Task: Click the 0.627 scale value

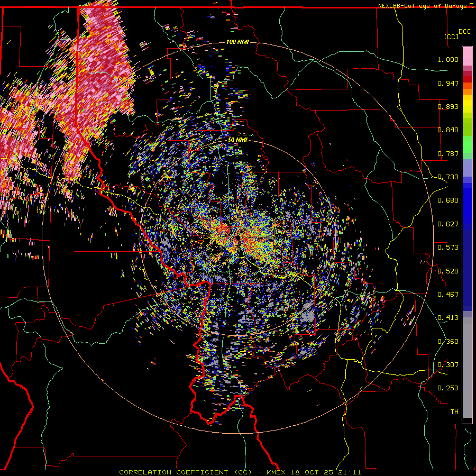Action: [448, 224]
